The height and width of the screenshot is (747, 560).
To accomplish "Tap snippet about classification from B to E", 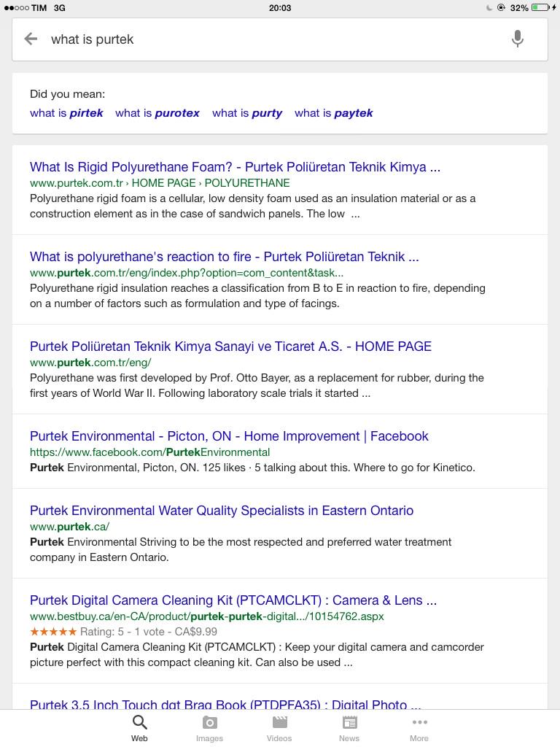I will click(257, 296).
